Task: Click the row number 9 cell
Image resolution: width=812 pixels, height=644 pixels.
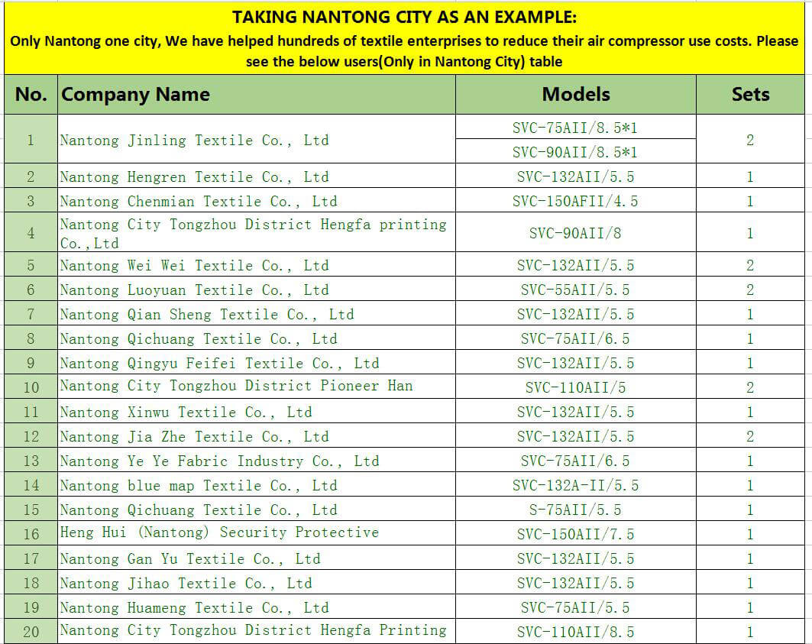Action: click(x=31, y=362)
